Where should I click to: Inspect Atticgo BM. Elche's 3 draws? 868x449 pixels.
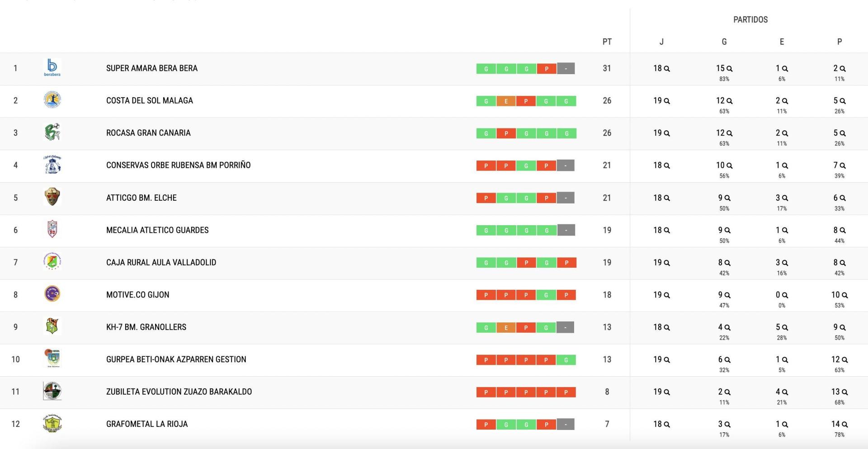(x=782, y=198)
